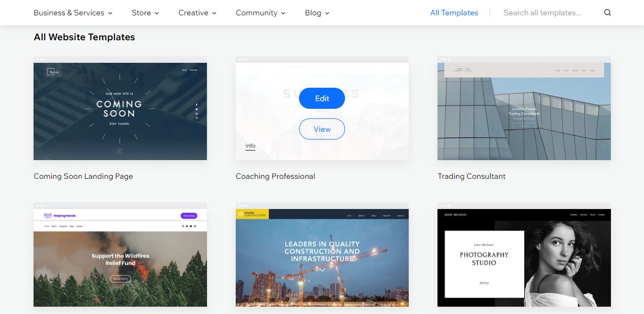Click the Skyline logo in Coming Soon preview
This screenshot has width=644, height=314.
(x=52, y=72)
